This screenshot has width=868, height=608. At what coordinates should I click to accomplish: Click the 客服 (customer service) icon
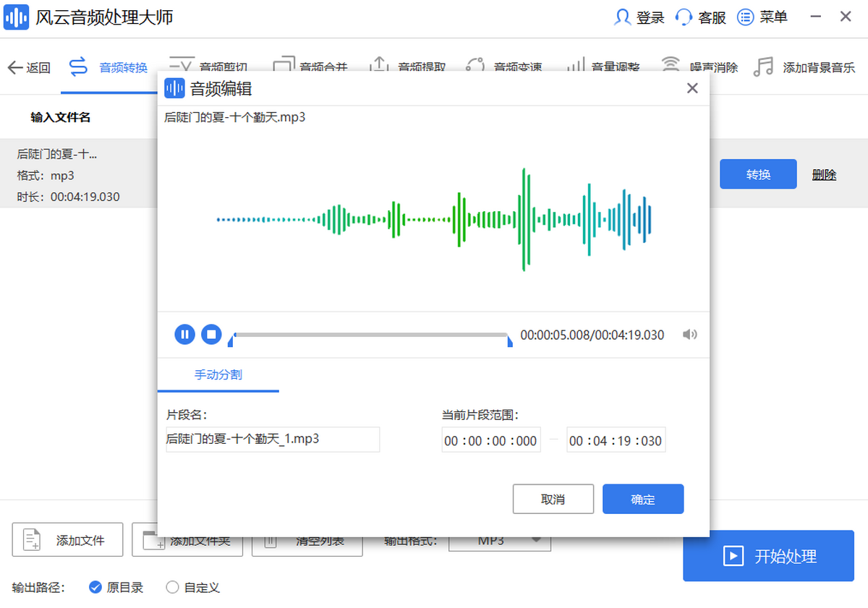click(700, 17)
